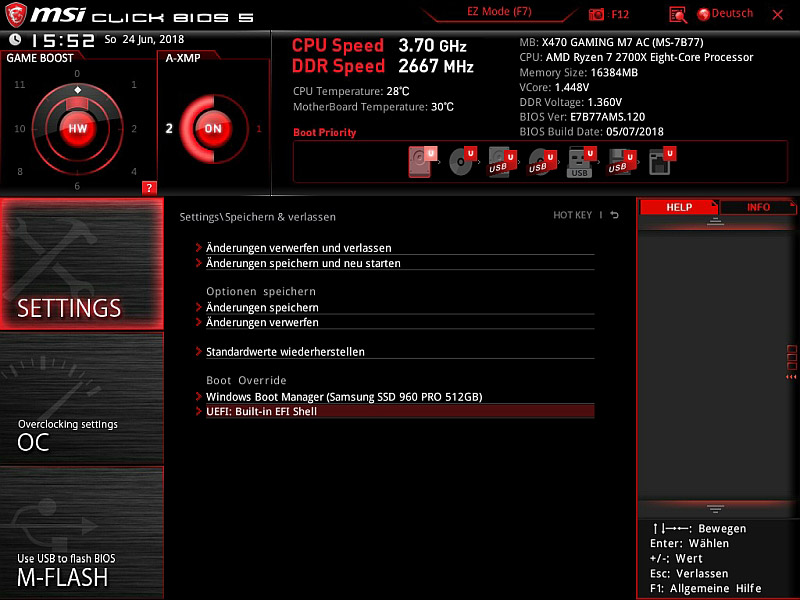The width and height of the screenshot is (800, 600).
Task: Select the network boot device icon
Action: pyautogui.click(x=662, y=161)
